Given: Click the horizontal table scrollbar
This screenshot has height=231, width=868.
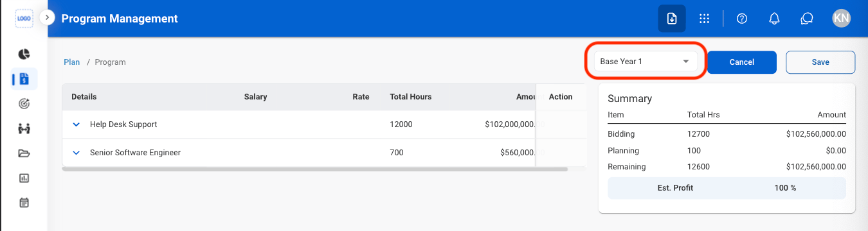Looking at the screenshot, I should pyautogui.click(x=315, y=169).
